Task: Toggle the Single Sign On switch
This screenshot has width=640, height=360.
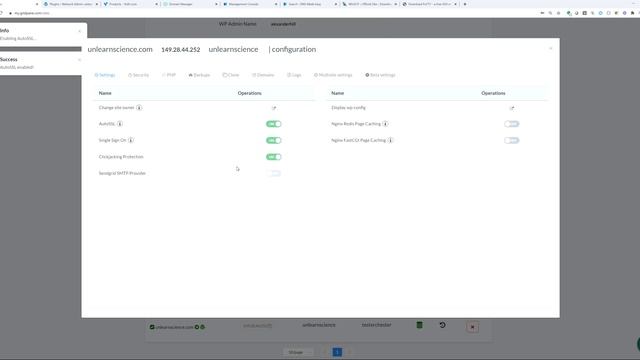Action: (274, 140)
